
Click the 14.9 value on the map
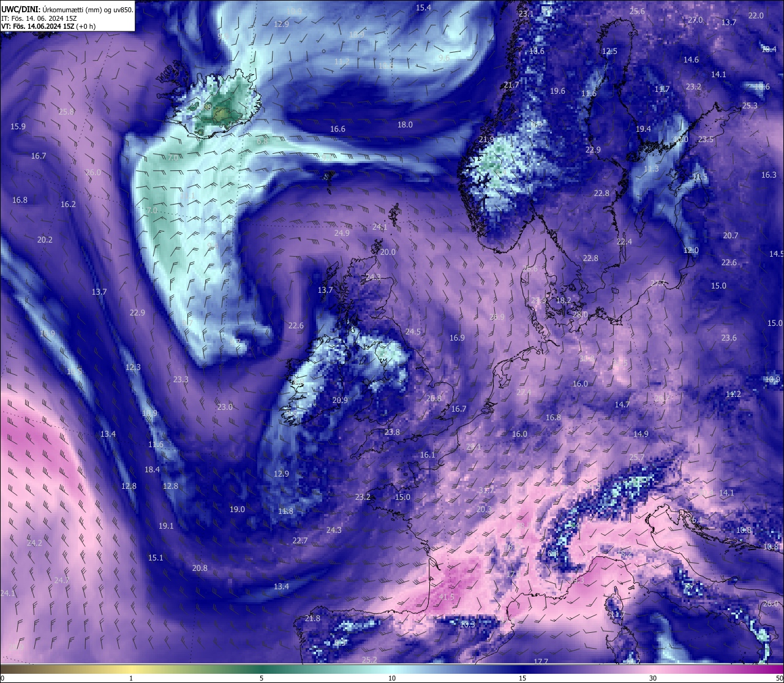[641, 434]
